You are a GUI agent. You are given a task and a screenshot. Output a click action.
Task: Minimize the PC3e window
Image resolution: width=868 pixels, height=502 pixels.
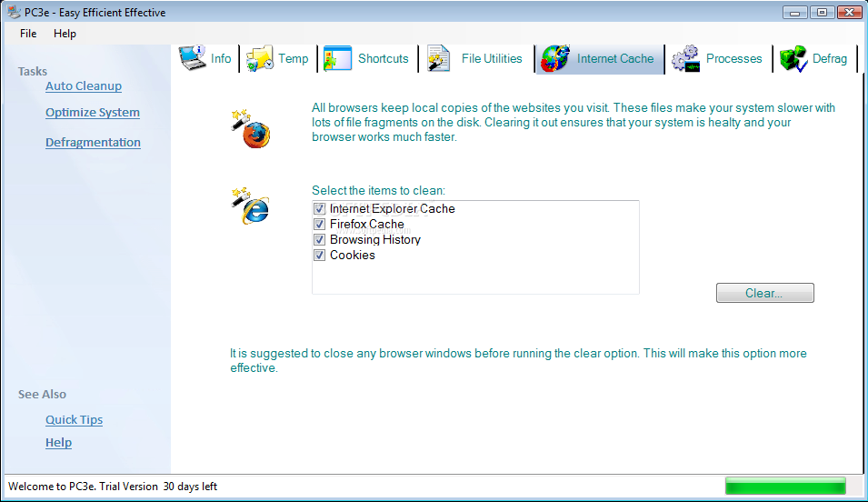click(795, 12)
